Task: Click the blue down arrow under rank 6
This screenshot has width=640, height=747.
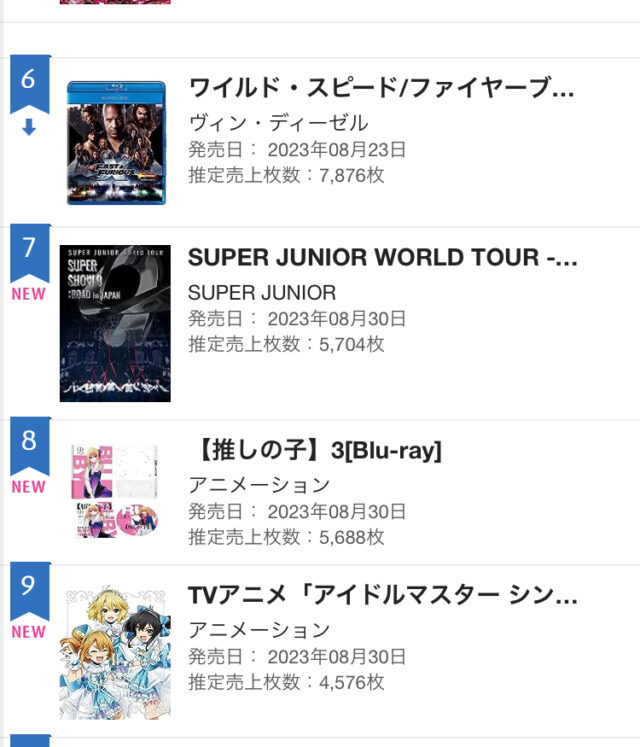Action: tap(29, 128)
